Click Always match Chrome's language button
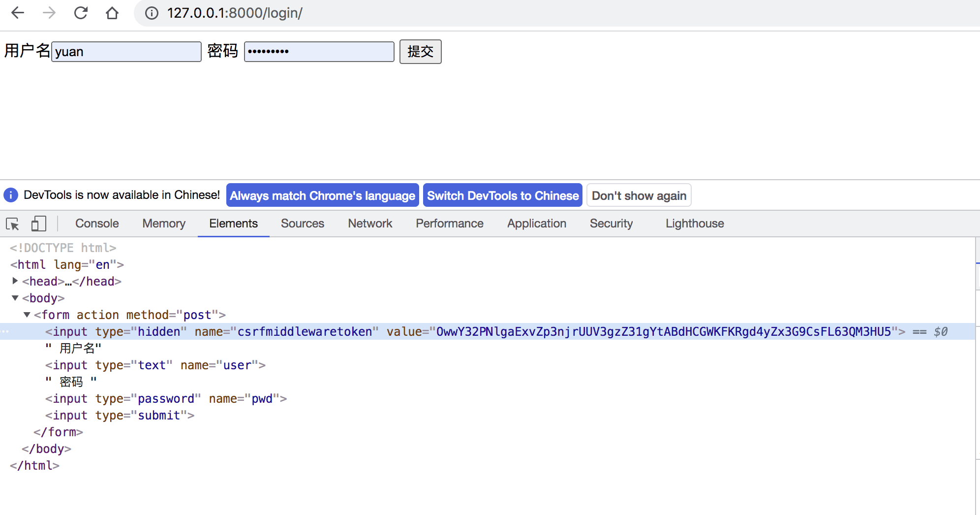The width and height of the screenshot is (980, 515). click(323, 195)
